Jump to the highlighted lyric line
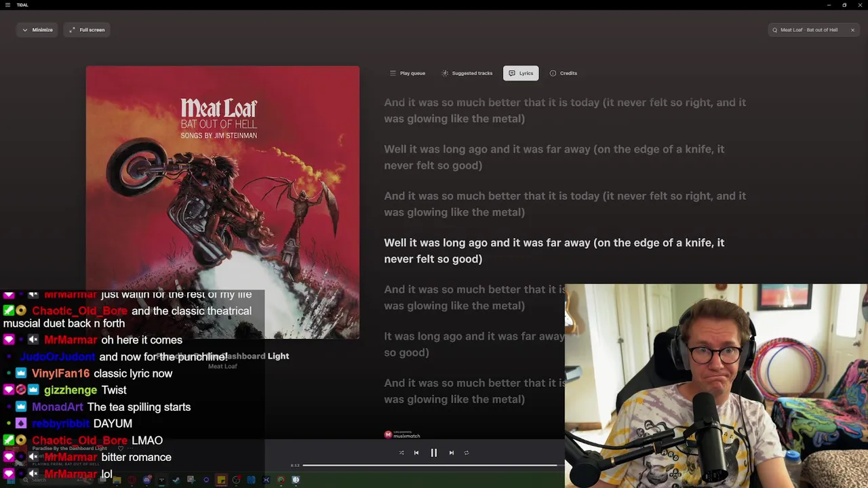The height and width of the screenshot is (488, 868). [x=554, y=251]
